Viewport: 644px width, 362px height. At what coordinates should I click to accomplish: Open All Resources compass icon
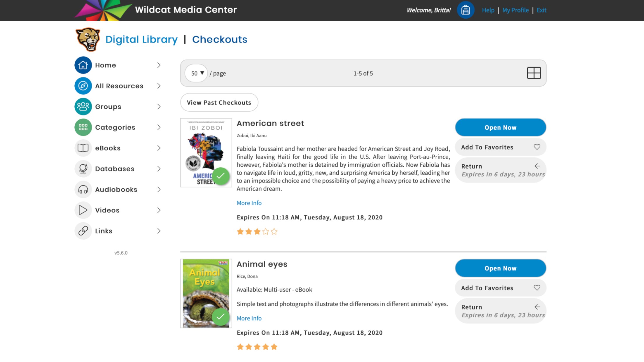pos(83,86)
